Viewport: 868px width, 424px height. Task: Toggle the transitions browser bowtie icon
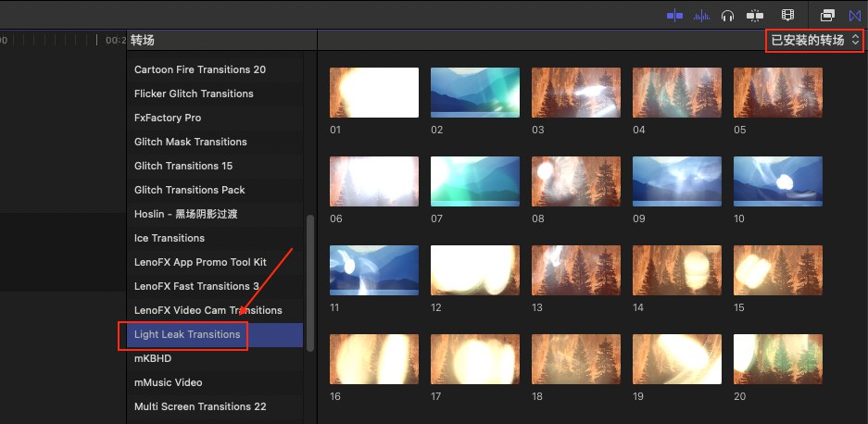pyautogui.click(x=855, y=16)
